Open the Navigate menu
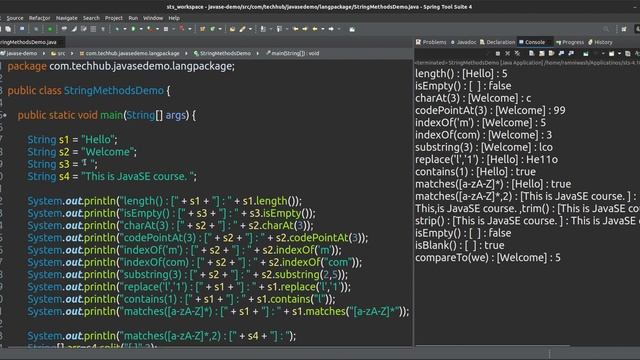Image resolution: width=640 pixels, height=360 pixels. pyautogui.click(x=67, y=18)
